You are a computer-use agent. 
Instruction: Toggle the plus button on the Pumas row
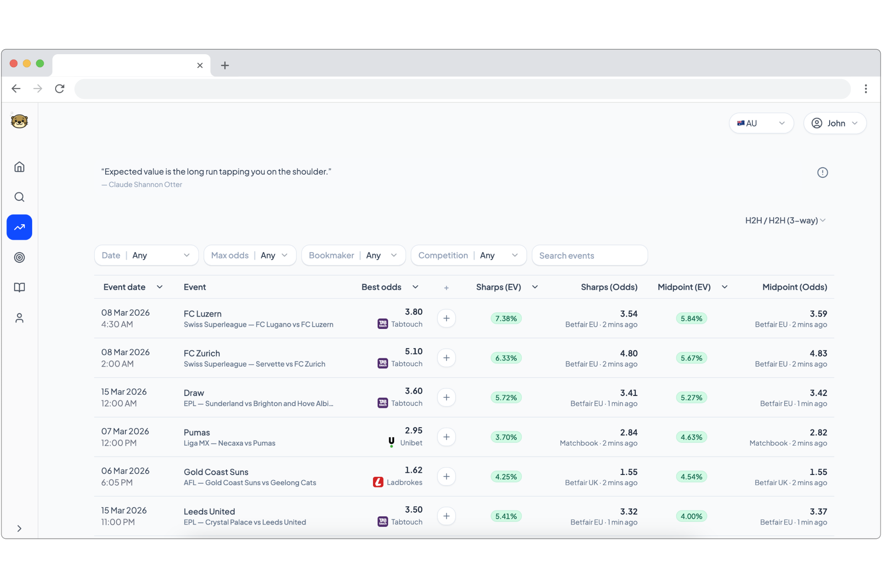click(x=446, y=437)
